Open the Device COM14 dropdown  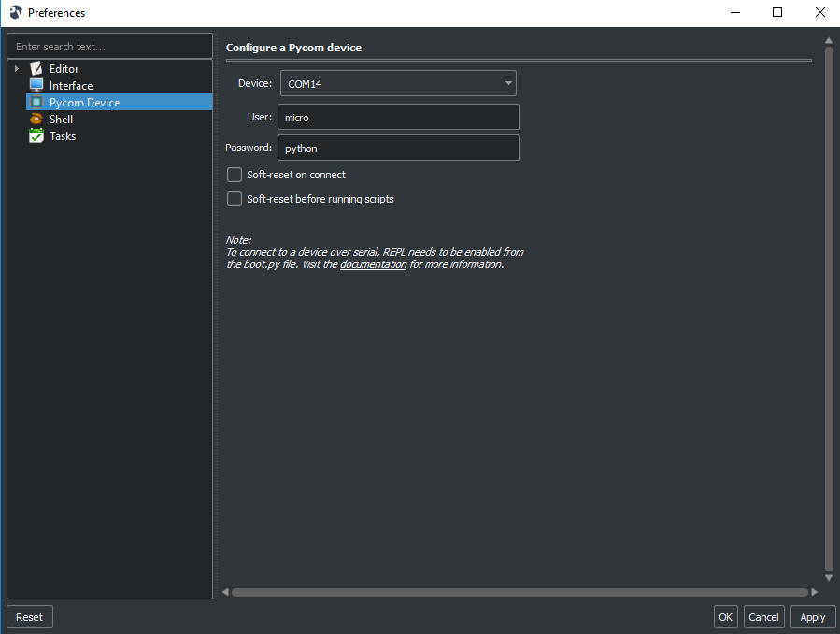(x=398, y=83)
